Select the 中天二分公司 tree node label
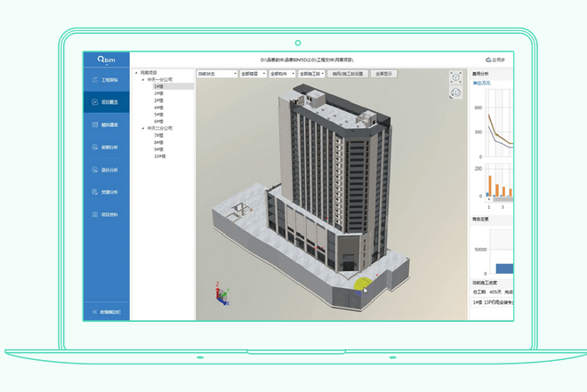 [x=160, y=128]
